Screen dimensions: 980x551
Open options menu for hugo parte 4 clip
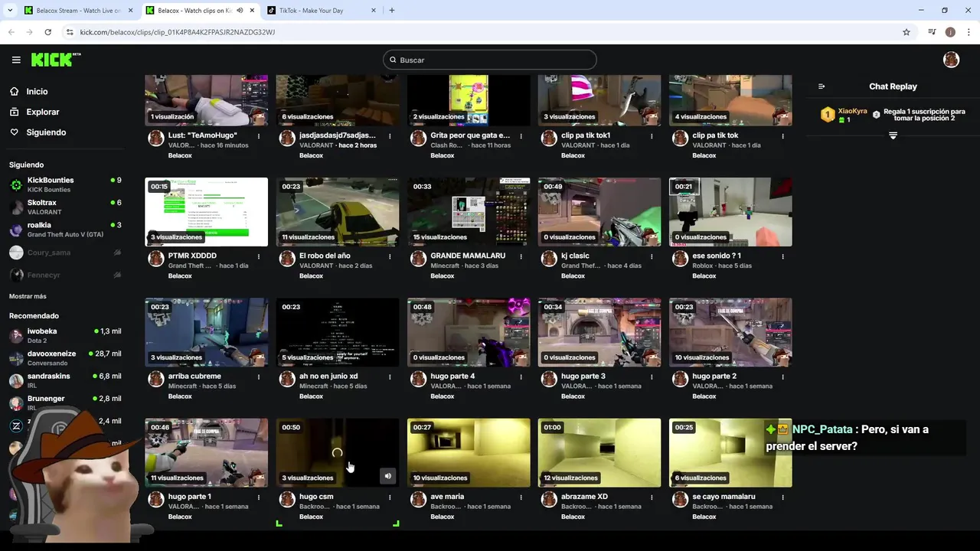click(x=521, y=377)
